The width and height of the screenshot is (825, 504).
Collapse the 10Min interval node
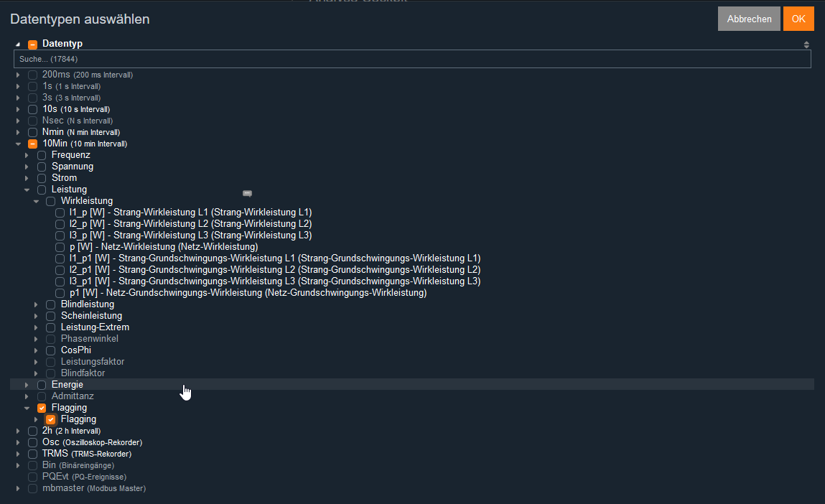pyautogui.click(x=18, y=144)
